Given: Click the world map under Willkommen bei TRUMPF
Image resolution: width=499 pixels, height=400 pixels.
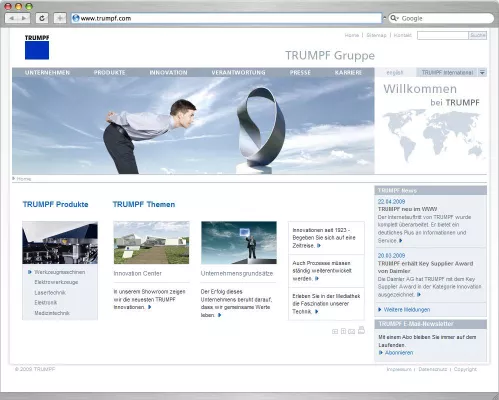Looking at the screenshot, I should pyautogui.click(x=433, y=137).
